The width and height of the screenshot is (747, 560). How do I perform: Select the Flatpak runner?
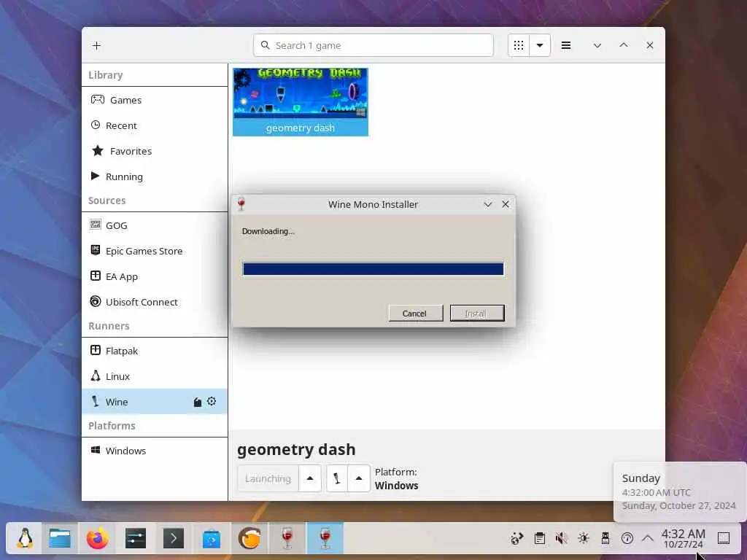pyautogui.click(x=155, y=351)
